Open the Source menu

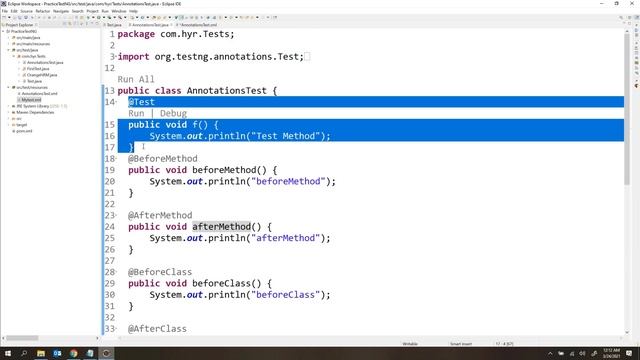point(26,11)
